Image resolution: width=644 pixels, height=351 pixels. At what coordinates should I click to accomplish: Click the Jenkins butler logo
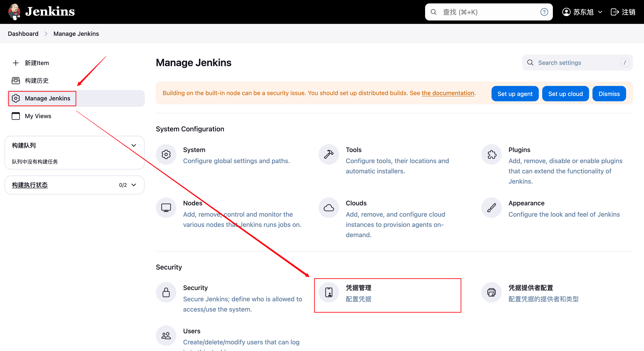[14, 12]
